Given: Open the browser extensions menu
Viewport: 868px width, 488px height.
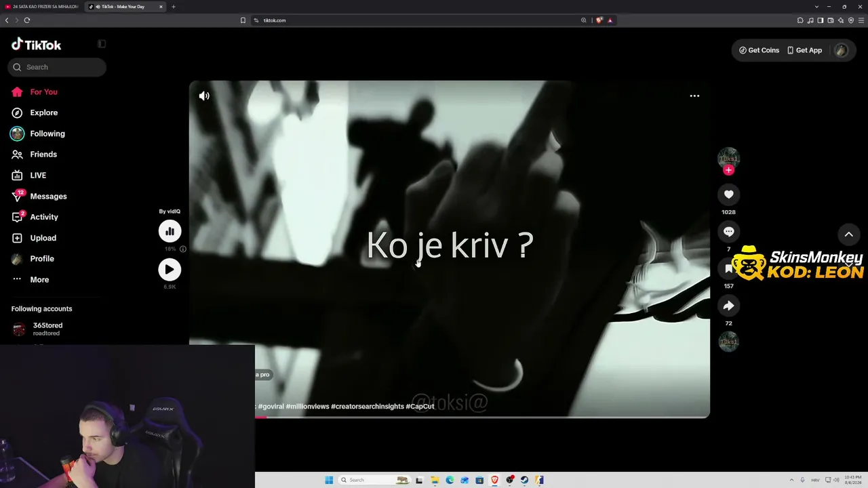Looking at the screenshot, I should tap(800, 20).
